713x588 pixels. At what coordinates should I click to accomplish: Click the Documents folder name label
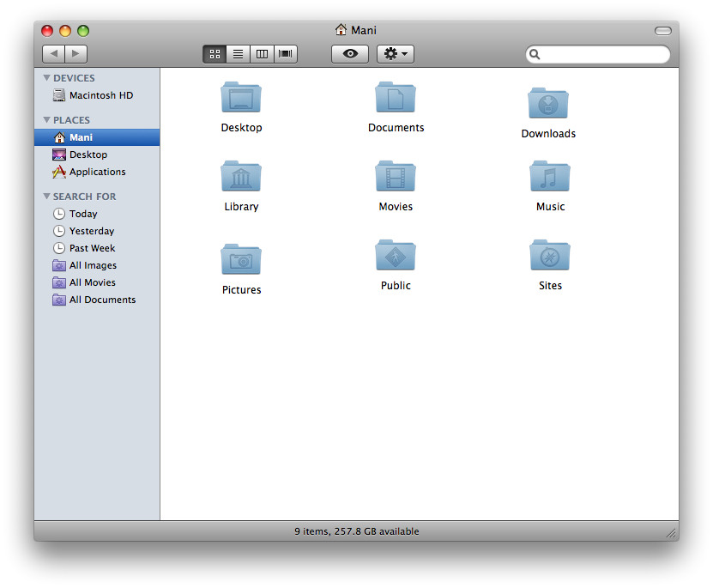pos(396,128)
